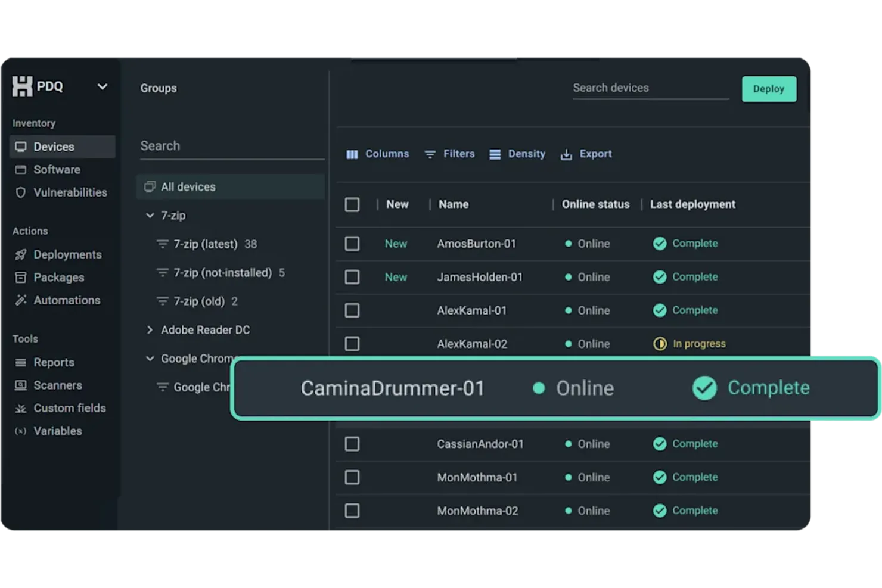Click the Vulnerabilities shield icon
Screen dimensions: 882x588
pyautogui.click(x=21, y=192)
